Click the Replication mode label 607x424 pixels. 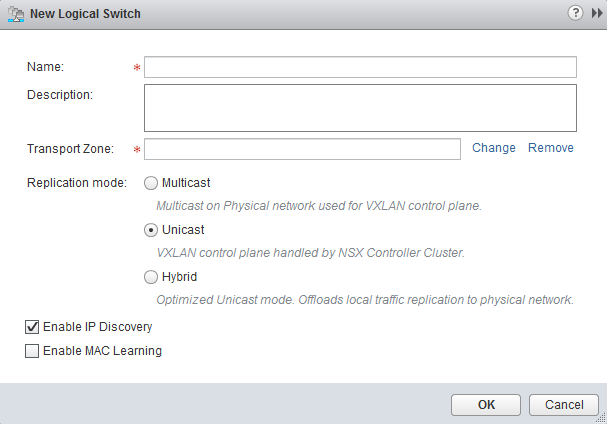click(77, 183)
